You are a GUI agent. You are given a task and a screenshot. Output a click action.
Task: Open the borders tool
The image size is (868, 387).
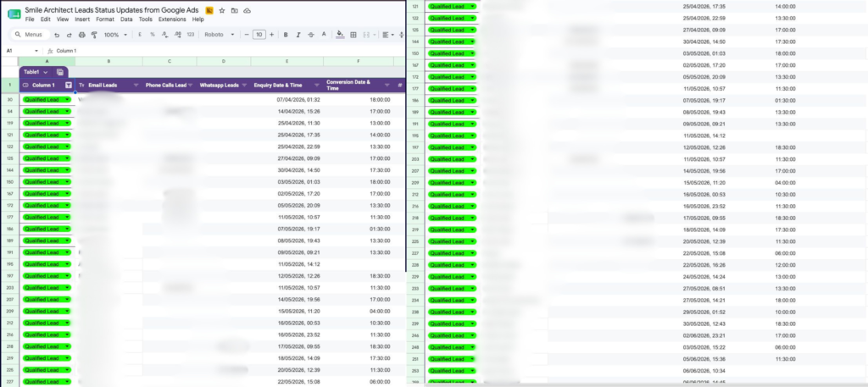[353, 34]
